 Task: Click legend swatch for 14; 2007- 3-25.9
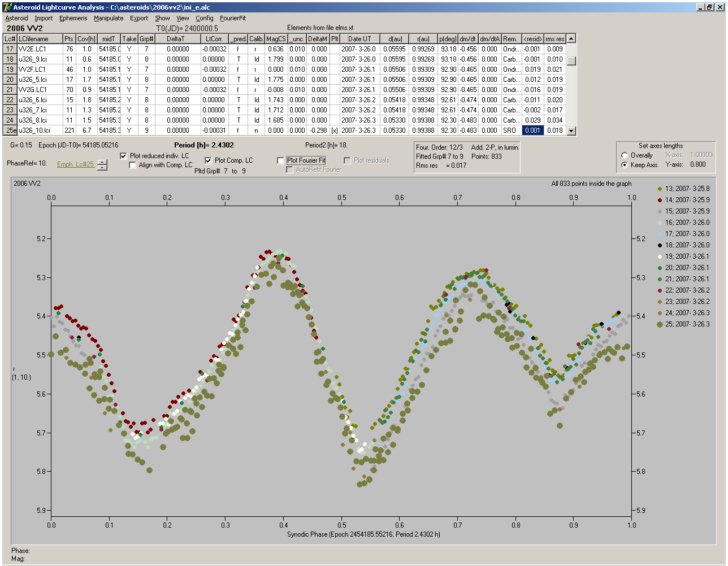pos(660,200)
